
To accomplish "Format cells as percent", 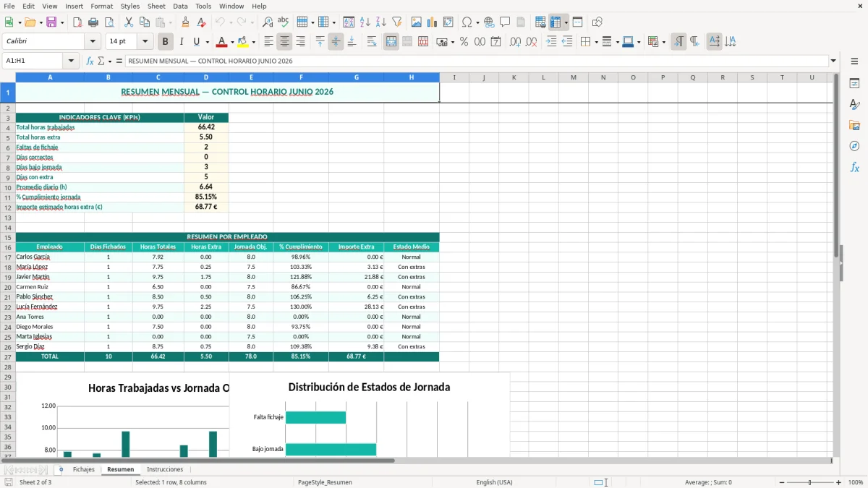I will tap(464, 42).
